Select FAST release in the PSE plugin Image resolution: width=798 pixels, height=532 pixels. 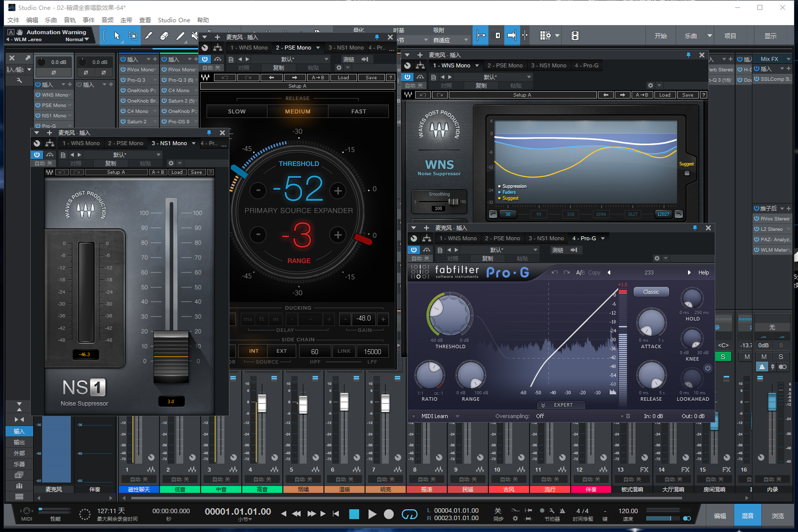point(358,111)
